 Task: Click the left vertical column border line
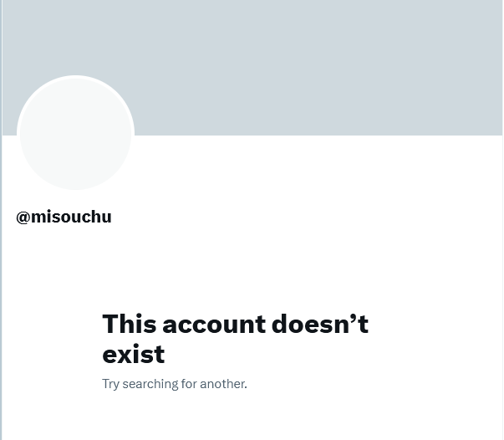click(1, 220)
